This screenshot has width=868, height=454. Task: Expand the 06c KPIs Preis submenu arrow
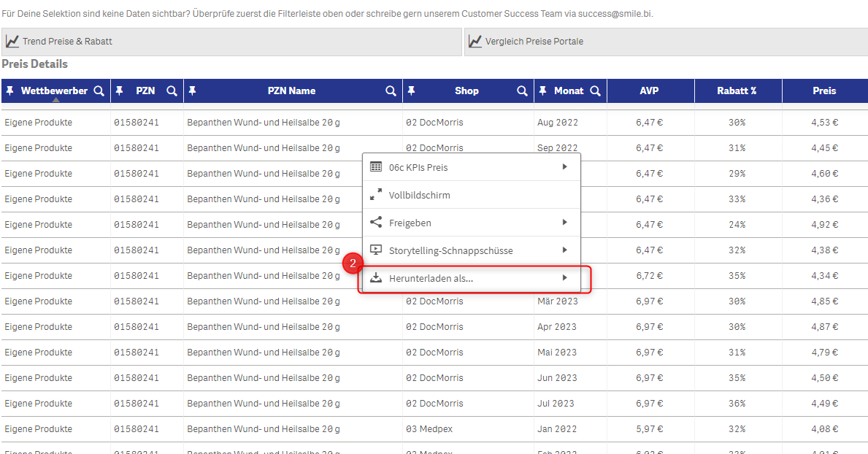[564, 167]
